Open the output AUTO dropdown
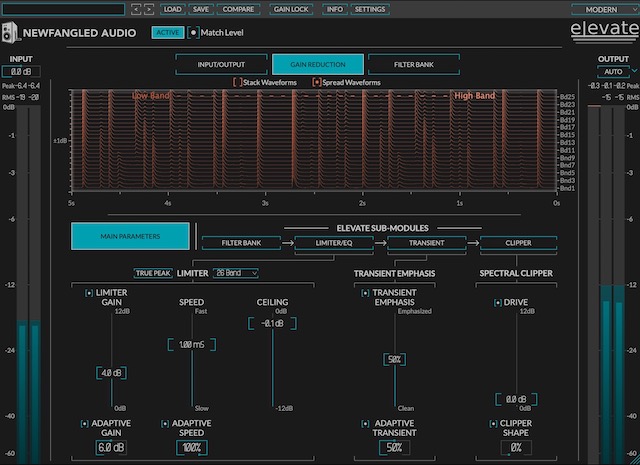This screenshot has height=465, width=640. (613, 72)
